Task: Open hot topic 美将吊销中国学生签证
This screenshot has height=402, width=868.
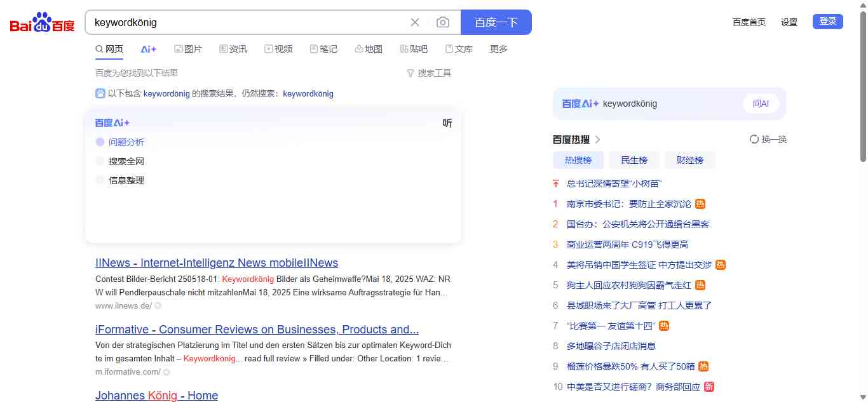Action: click(639, 265)
